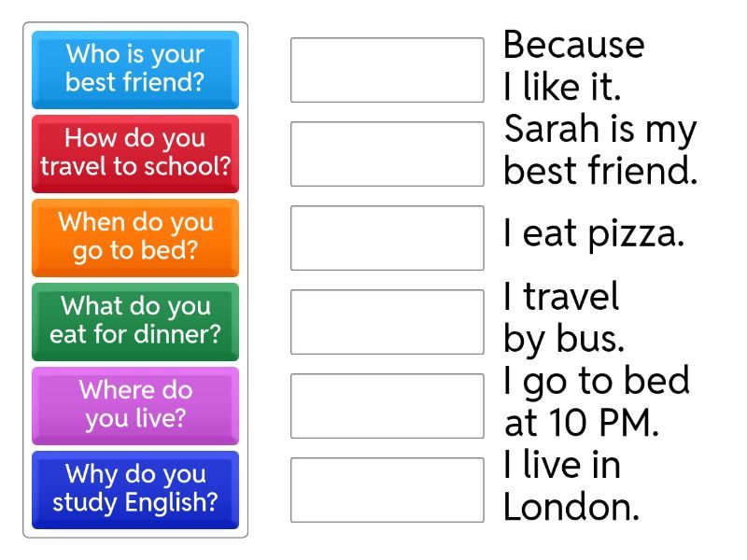Click the empty slot beside 'I eat pizza.'

(x=387, y=238)
